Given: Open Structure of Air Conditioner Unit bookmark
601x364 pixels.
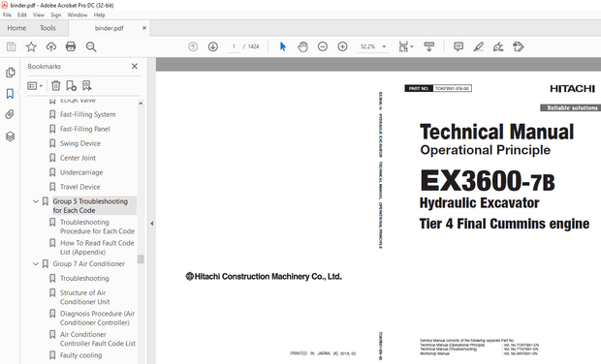Looking at the screenshot, I should (84, 297).
